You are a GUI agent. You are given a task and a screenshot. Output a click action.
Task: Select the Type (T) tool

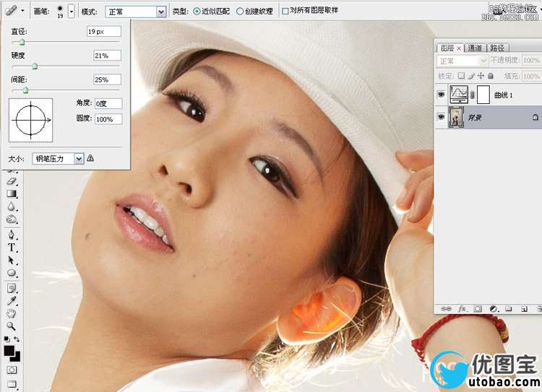12,248
